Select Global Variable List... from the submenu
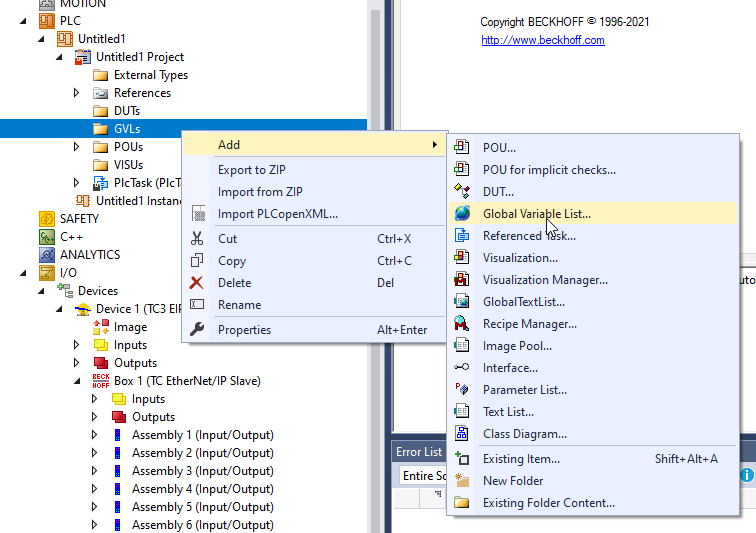 click(593, 213)
